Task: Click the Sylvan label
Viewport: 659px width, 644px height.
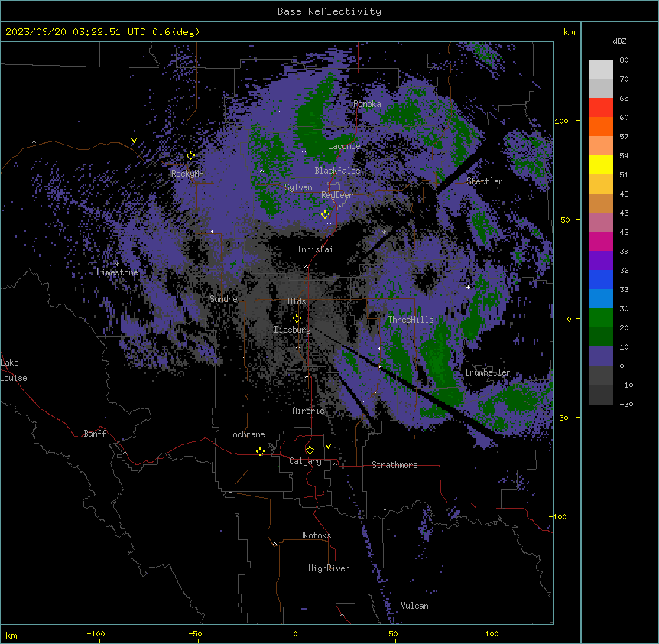Action: 298,187
